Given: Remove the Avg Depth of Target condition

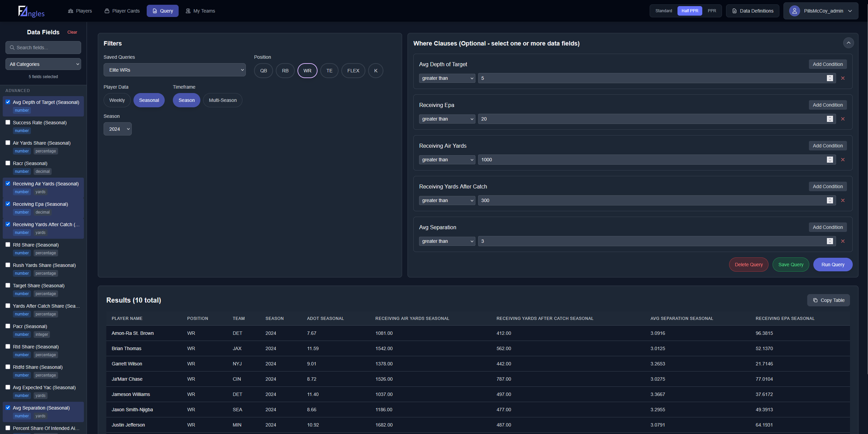Looking at the screenshot, I should (x=843, y=78).
